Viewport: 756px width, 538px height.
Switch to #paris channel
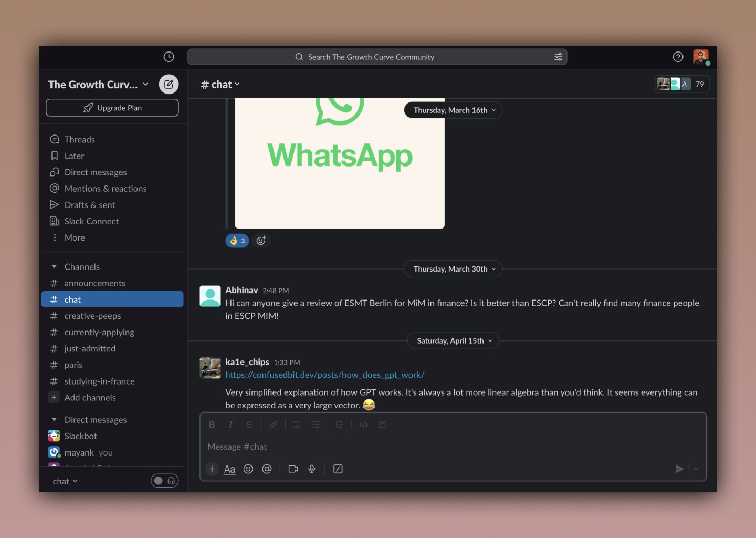coord(112,365)
